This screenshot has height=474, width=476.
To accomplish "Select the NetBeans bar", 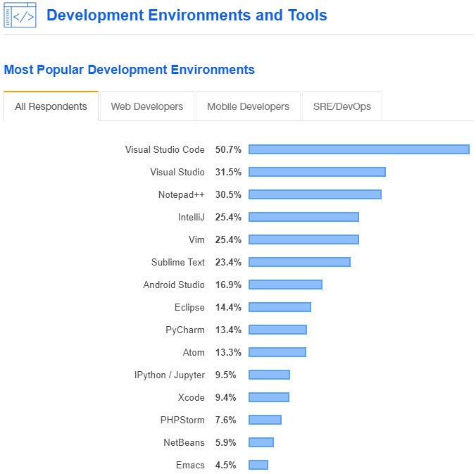I will [x=261, y=442].
